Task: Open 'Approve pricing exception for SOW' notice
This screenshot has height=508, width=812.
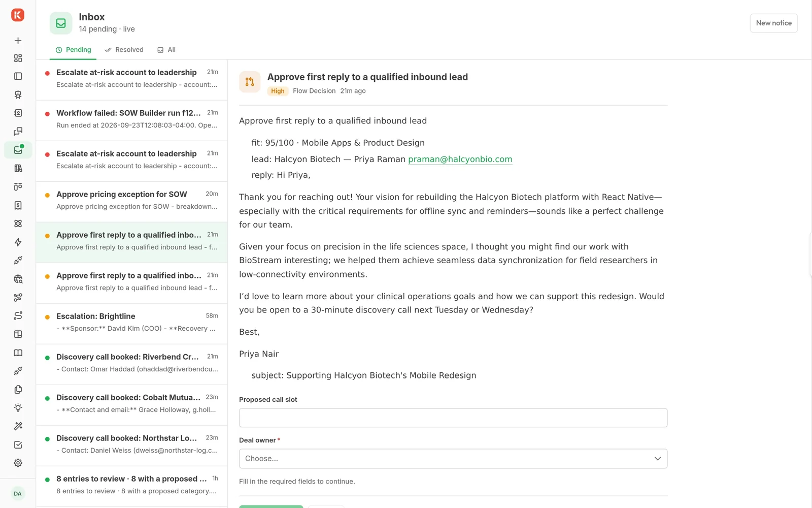Action: tap(132, 202)
